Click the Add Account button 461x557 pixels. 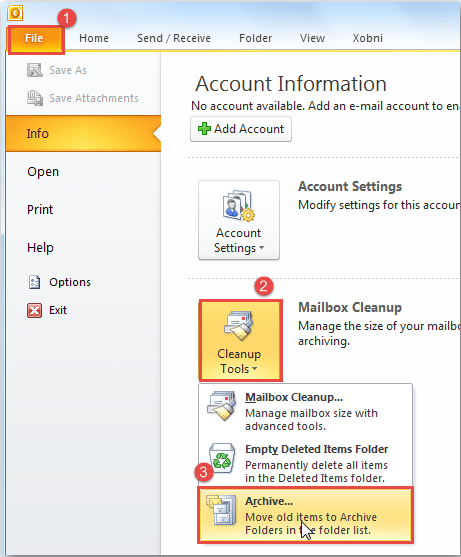pos(241,129)
